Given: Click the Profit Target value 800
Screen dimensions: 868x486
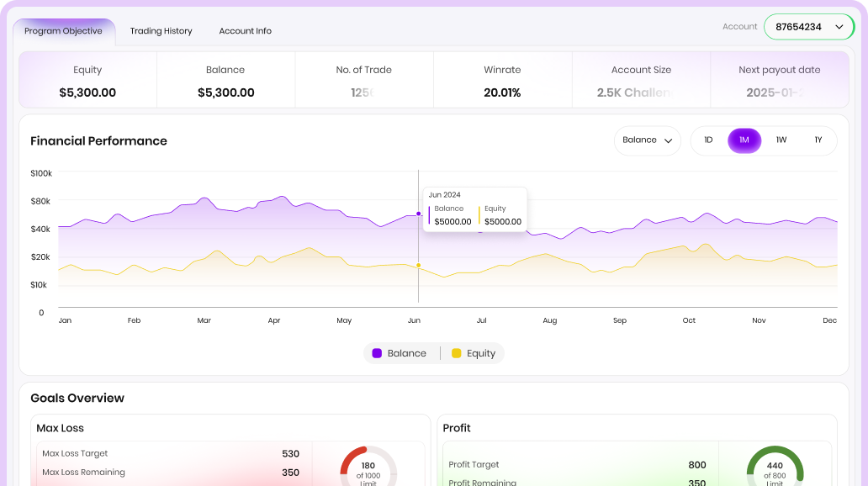Looking at the screenshot, I should pos(697,465).
